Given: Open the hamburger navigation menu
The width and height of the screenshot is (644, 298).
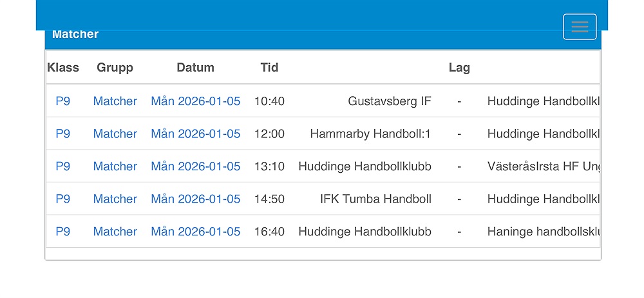Looking at the screenshot, I should [580, 26].
